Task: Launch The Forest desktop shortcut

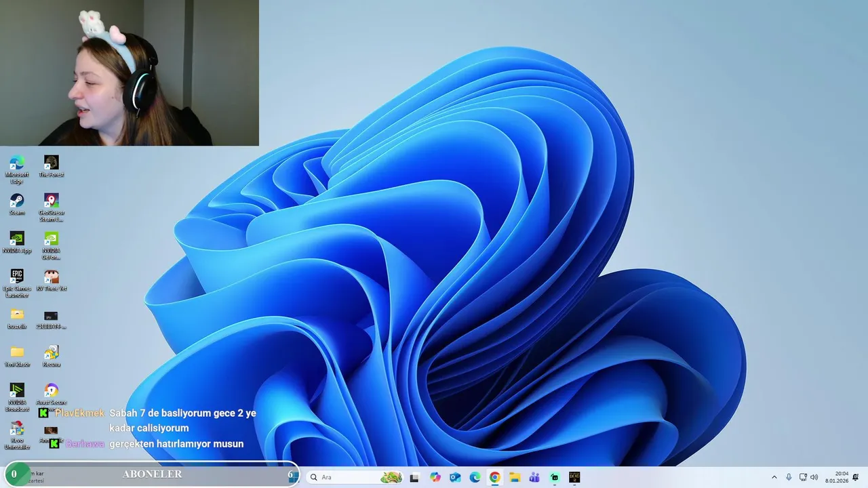Action: click(x=51, y=166)
